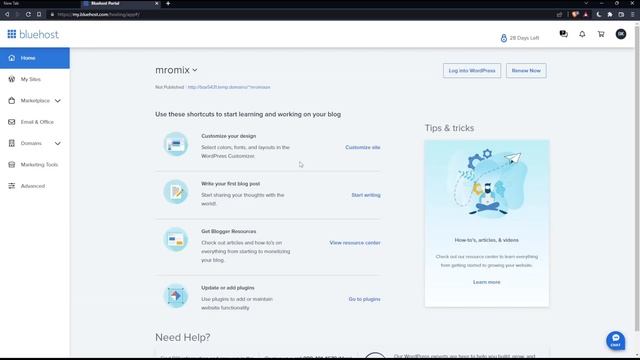Open the chat messages icon in header
The image size is (640, 360).
564,34
